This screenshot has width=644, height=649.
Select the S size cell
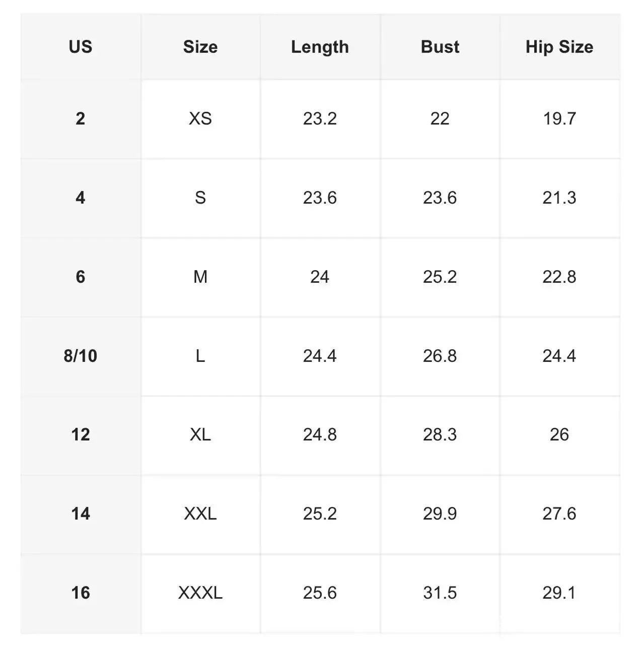200,198
